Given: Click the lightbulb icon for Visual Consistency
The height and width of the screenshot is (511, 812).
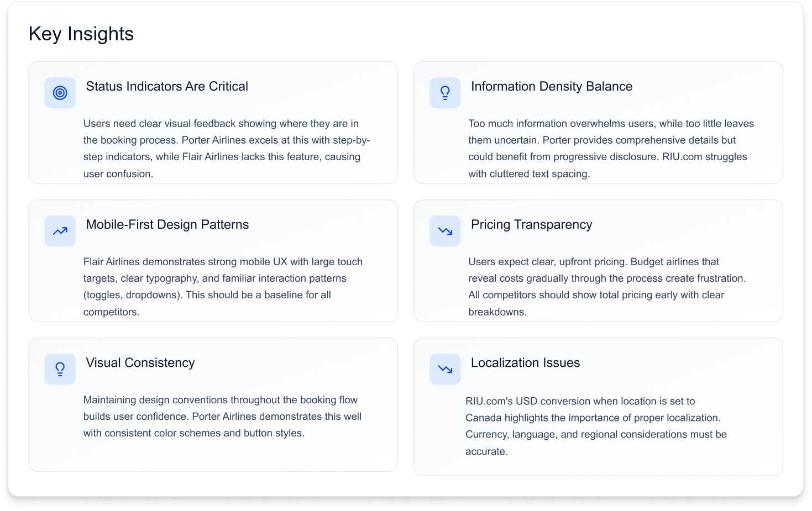Looking at the screenshot, I should [x=60, y=369].
